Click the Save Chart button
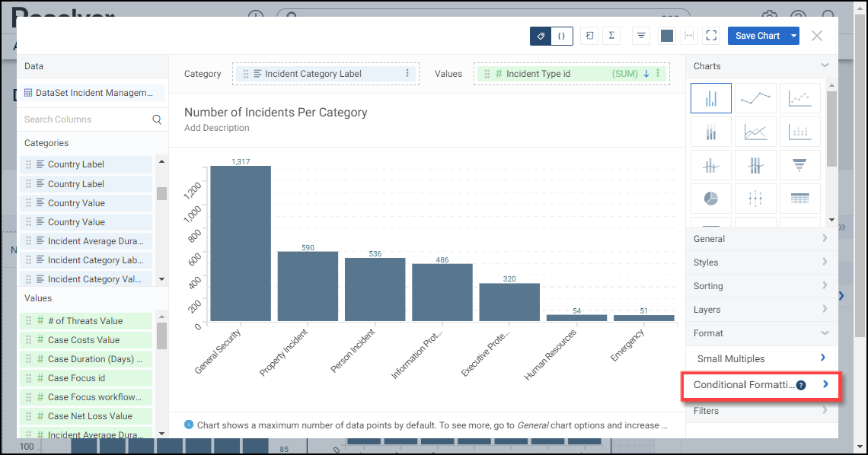The image size is (868, 455). click(757, 36)
